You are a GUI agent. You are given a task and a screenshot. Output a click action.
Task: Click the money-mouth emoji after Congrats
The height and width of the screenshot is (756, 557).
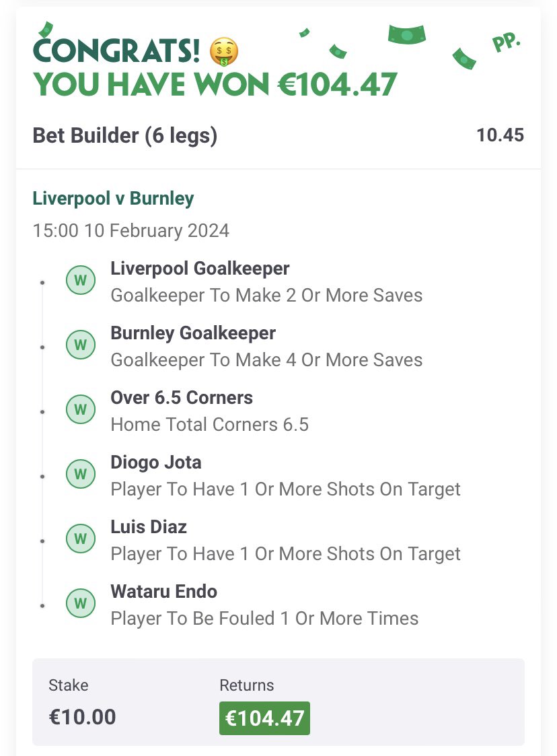(x=224, y=52)
